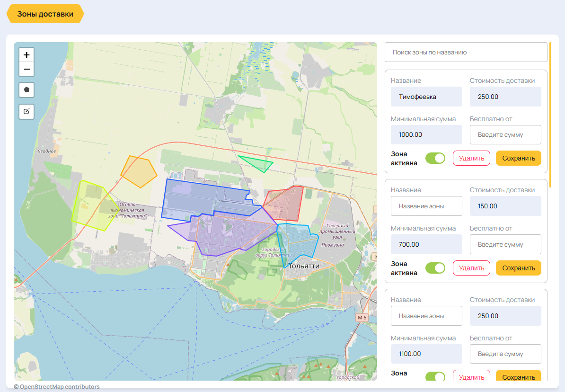Save the zone with 700.00 minimum

[519, 268]
